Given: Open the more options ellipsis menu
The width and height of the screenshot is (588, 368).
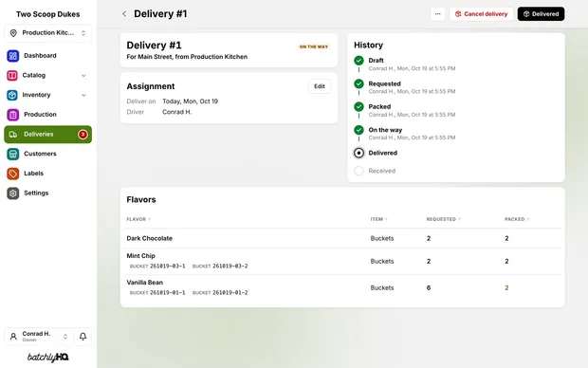Looking at the screenshot, I should [x=437, y=14].
